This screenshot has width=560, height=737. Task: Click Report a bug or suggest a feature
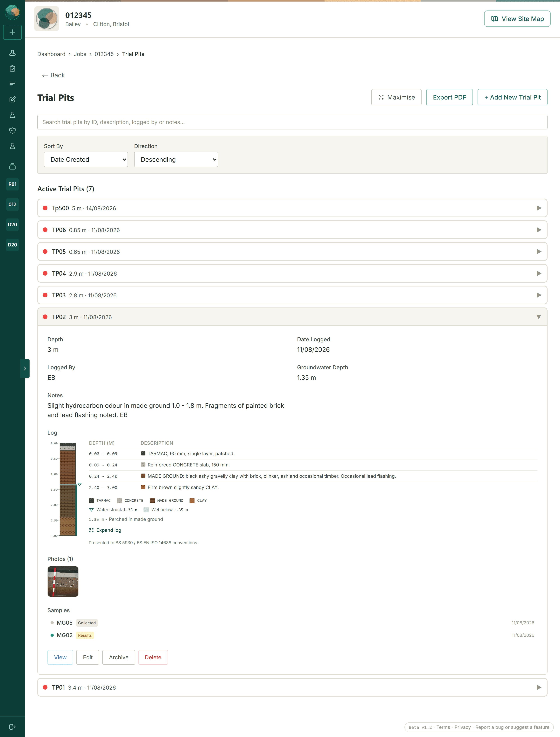click(x=512, y=727)
